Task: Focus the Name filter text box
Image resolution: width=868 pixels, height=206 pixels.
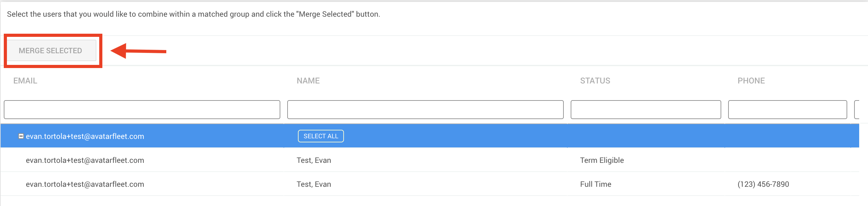Action: click(425, 110)
